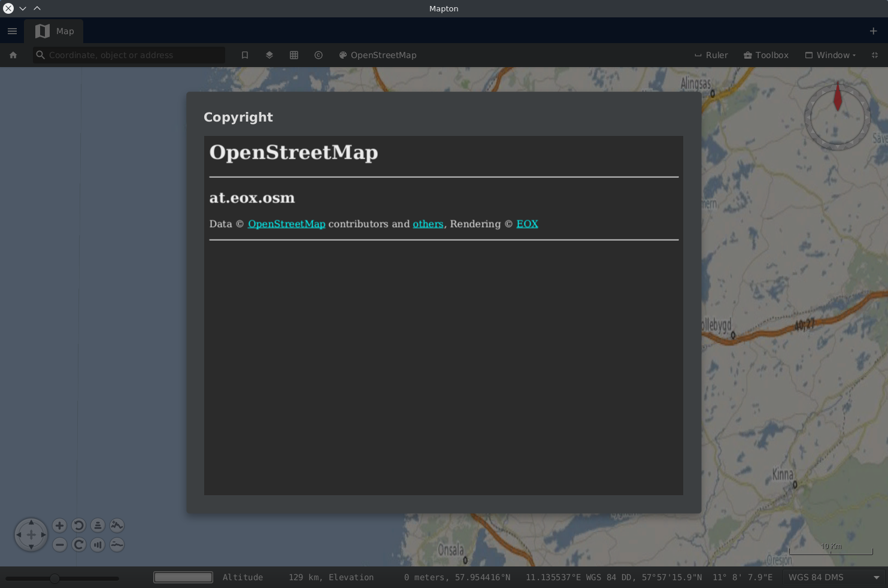The image size is (888, 588).
Task: Pan the map down with navigation arrow
Action: tap(31, 547)
